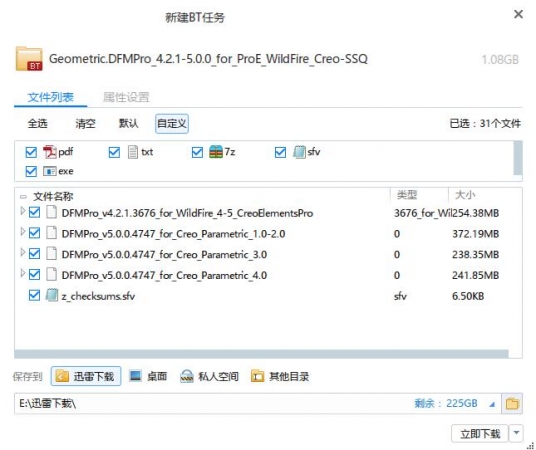Select the 文件列表 tab

pos(51,97)
